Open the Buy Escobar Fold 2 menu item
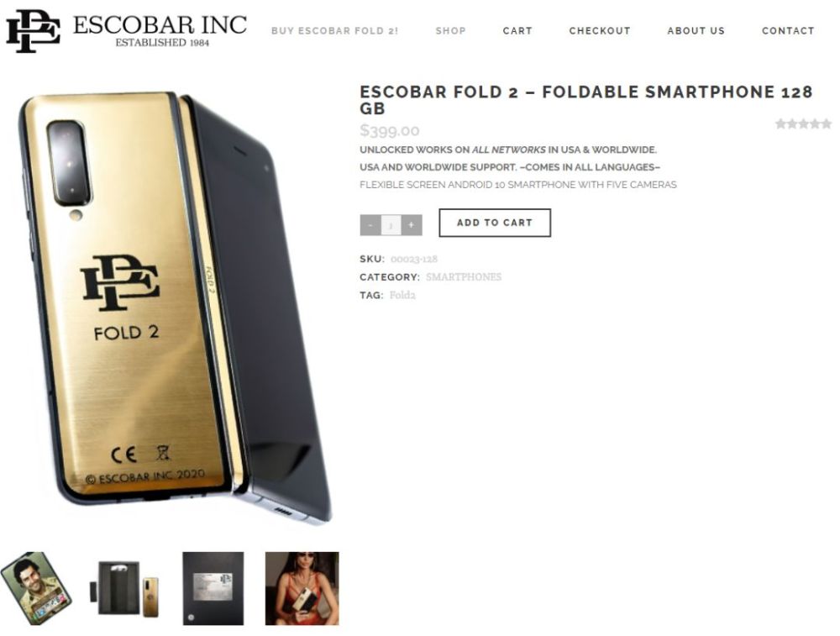 335,31
